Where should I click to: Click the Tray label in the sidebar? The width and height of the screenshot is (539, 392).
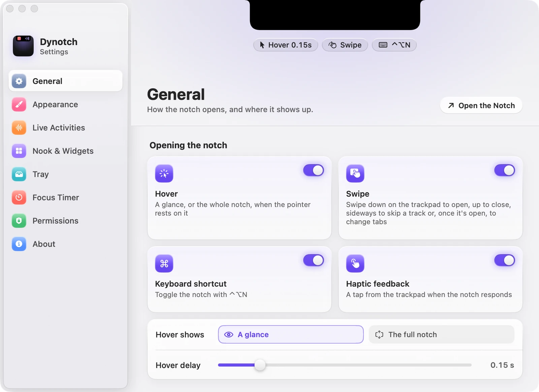pyautogui.click(x=41, y=174)
